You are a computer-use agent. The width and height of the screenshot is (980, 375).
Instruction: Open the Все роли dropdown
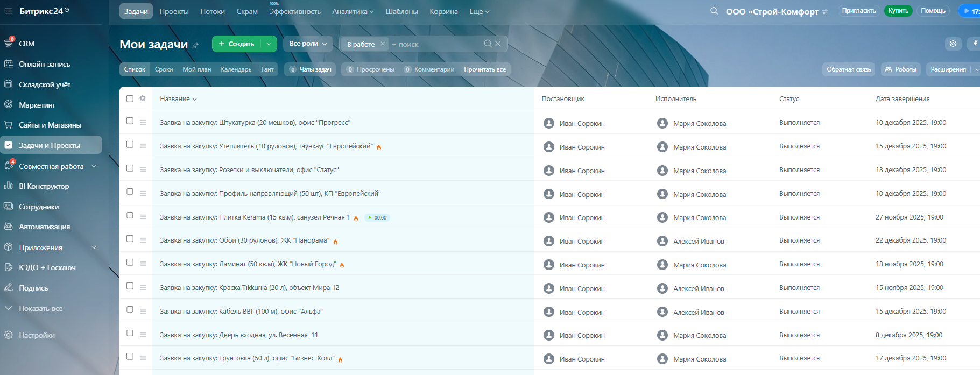[308, 44]
